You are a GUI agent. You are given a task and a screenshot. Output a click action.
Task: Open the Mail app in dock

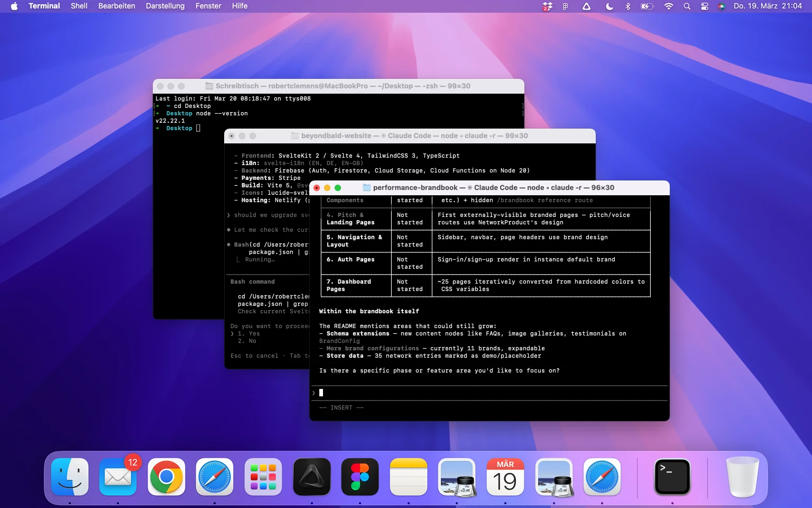pos(117,477)
